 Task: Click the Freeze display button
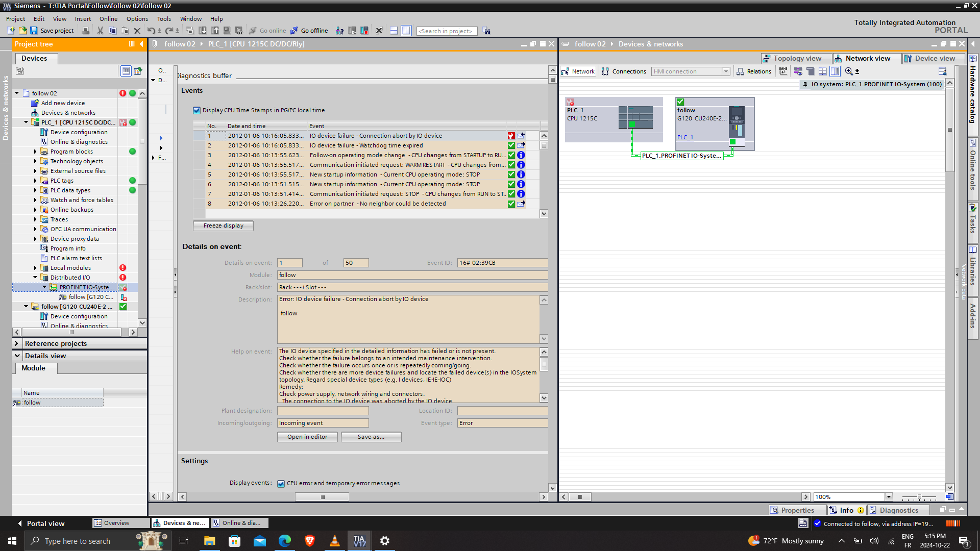point(223,226)
